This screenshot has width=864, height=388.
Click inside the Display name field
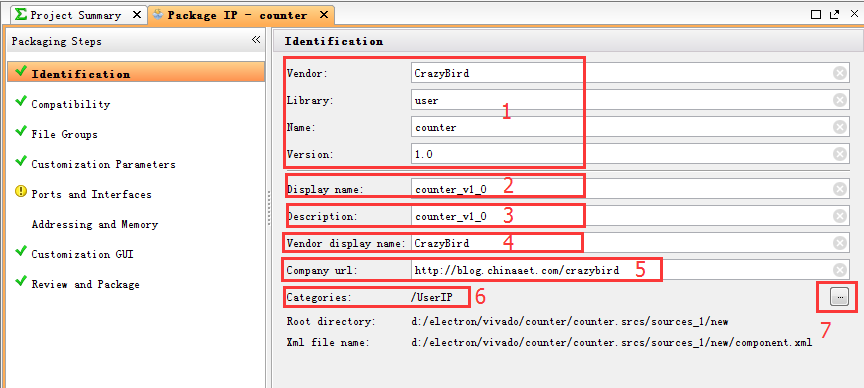click(630, 189)
